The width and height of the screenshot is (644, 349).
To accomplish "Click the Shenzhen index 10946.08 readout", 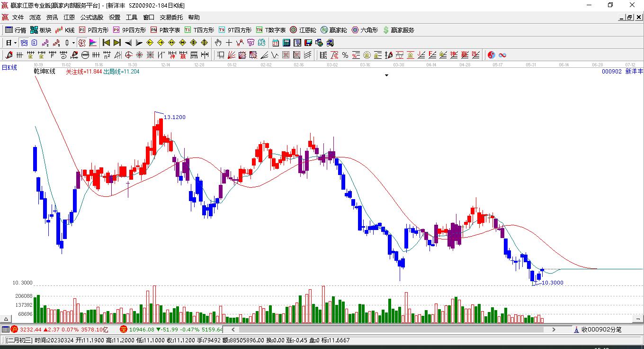I will (142, 330).
